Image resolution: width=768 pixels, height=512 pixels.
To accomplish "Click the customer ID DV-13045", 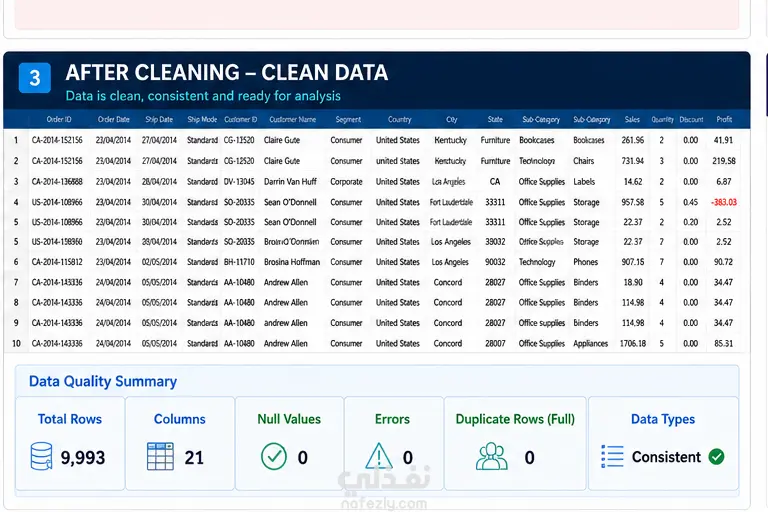I will (239, 181).
